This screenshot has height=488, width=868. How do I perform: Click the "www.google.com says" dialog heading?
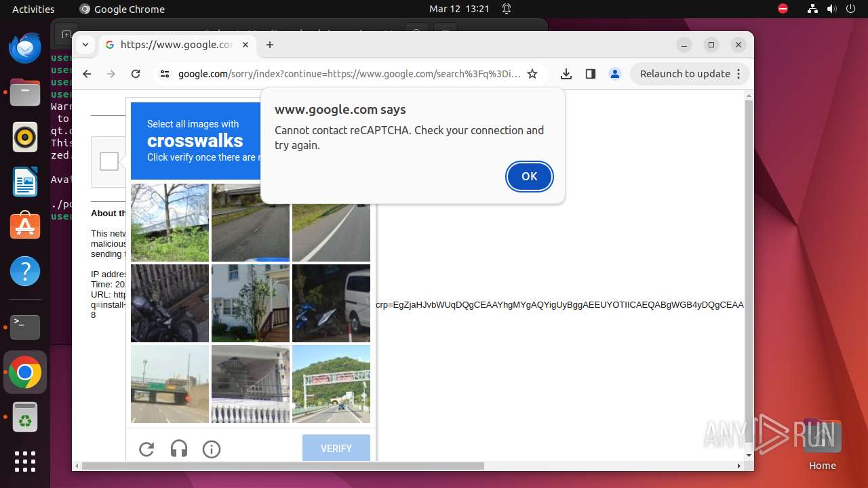(340, 109)
